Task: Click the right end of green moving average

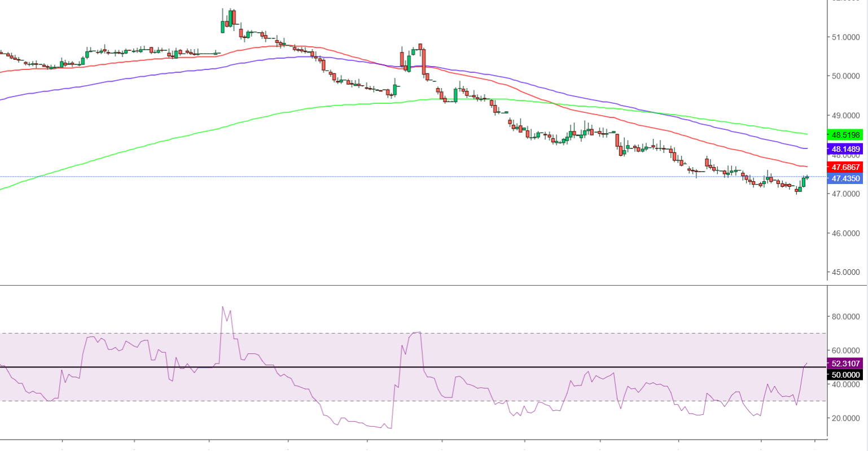Action: [807, 134]
